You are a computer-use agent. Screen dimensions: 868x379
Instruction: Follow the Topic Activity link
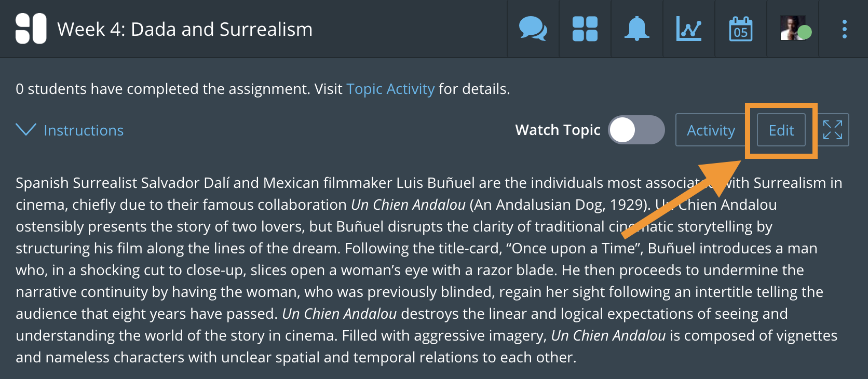390,89
